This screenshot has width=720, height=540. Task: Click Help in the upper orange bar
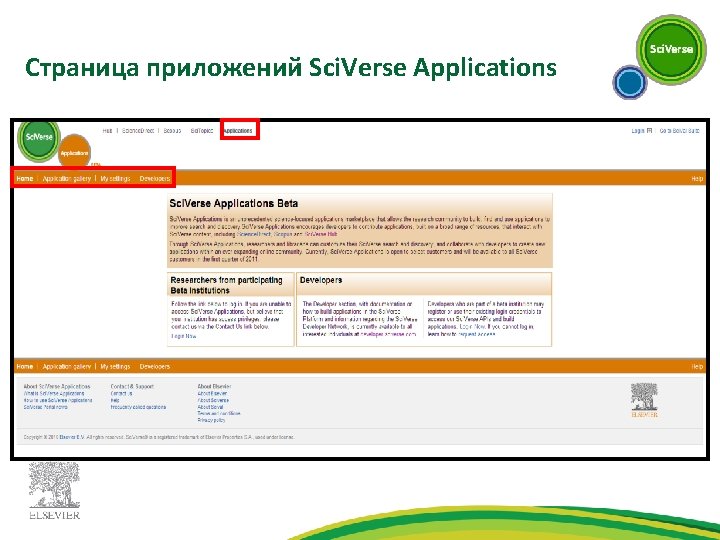click(697, 179)
